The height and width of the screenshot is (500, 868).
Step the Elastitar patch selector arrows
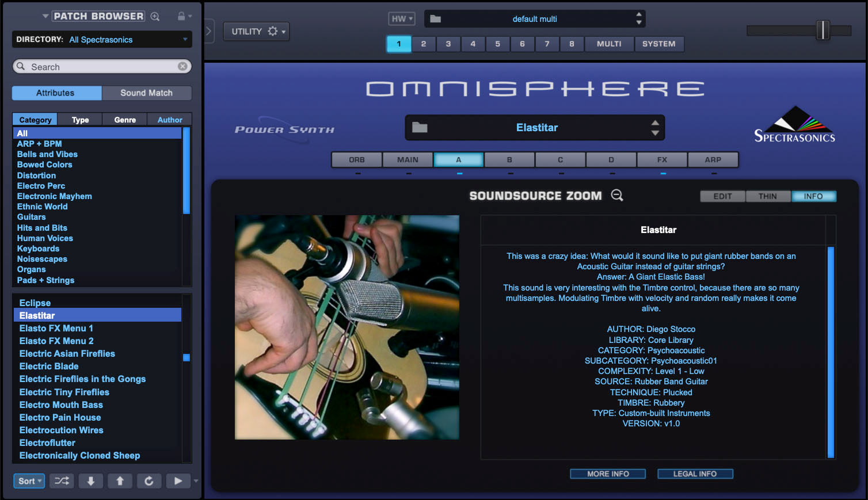click(655, 128)
